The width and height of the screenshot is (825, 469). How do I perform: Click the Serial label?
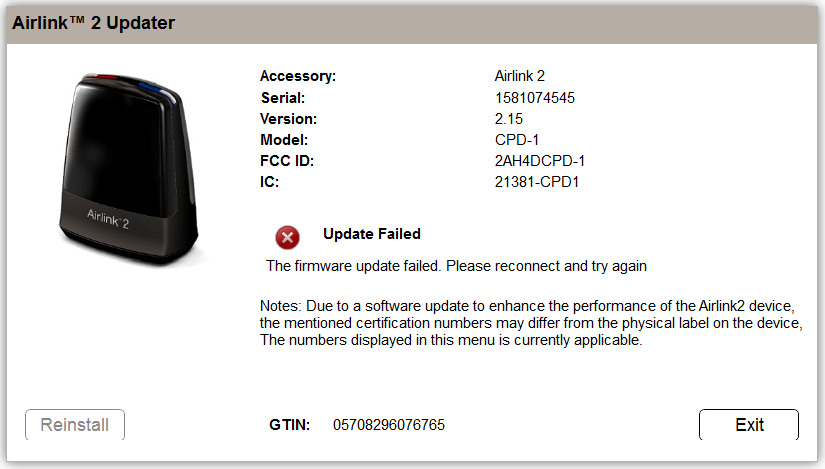283,98
